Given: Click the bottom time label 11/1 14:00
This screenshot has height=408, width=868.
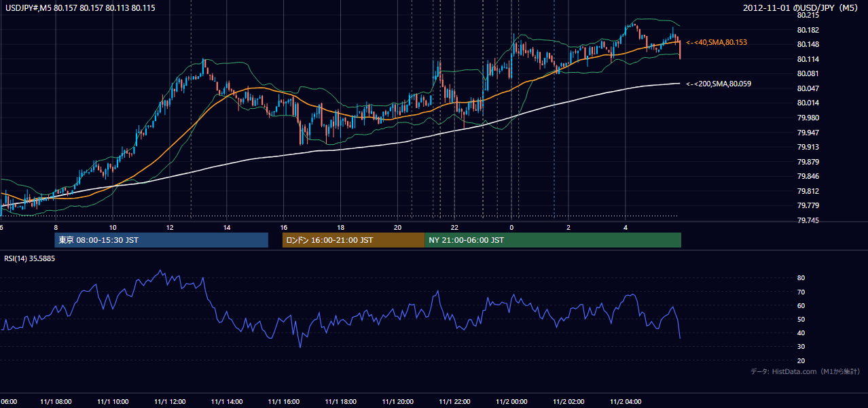Looking at the screenshot, I should pyautogui.click(x=227, y=402).
